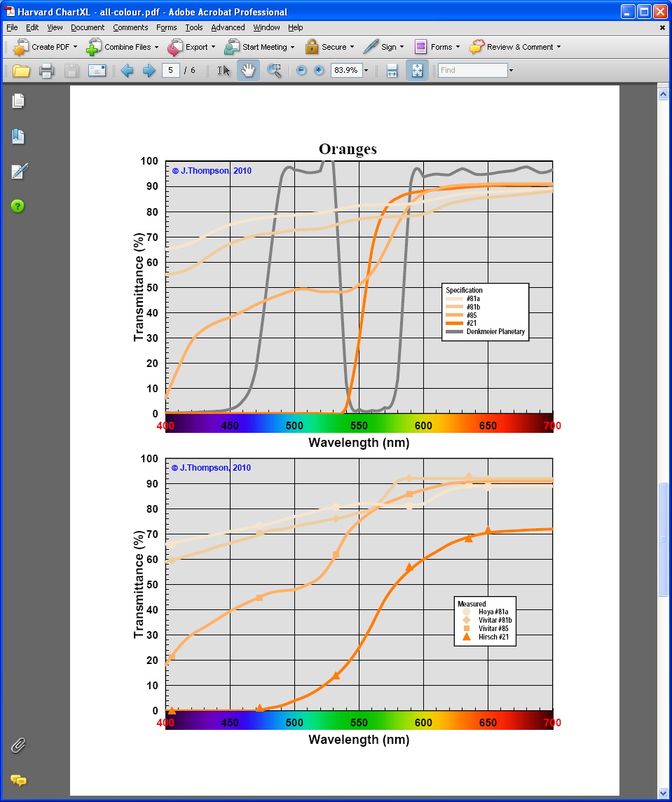
Task: Go to next page arrow
Action: coord(149,71)
